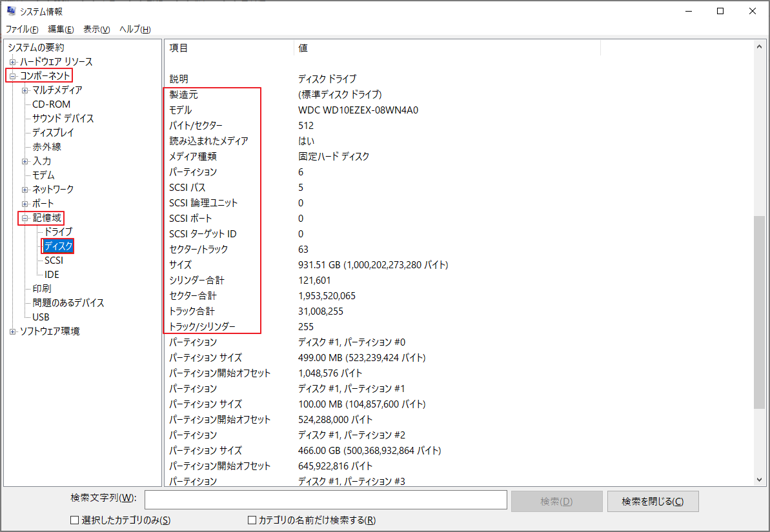The width and height of the screenshot is (770, 532).
Task: Select the 赤外線 tree item
Action: [x=46, y=147]
